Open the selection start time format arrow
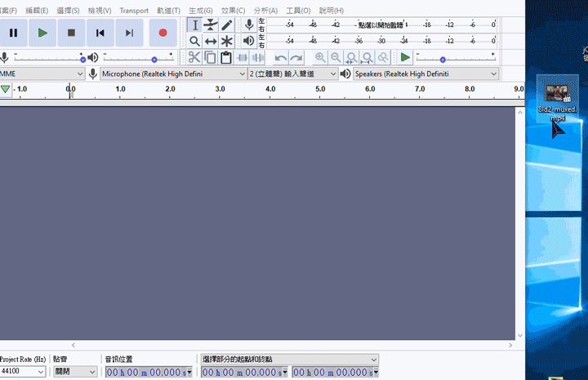Screen dimensions: 588x380 point(285,372)
